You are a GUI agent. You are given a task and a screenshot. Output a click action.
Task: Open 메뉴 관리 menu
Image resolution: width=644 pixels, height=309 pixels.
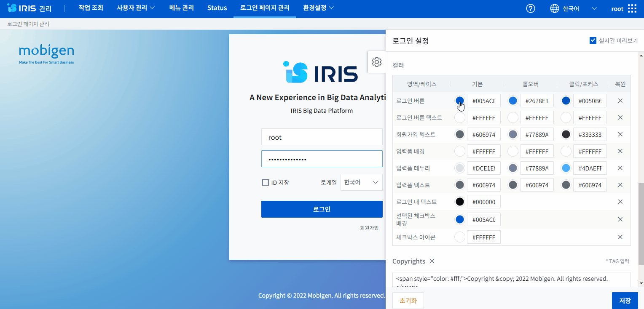181,8
